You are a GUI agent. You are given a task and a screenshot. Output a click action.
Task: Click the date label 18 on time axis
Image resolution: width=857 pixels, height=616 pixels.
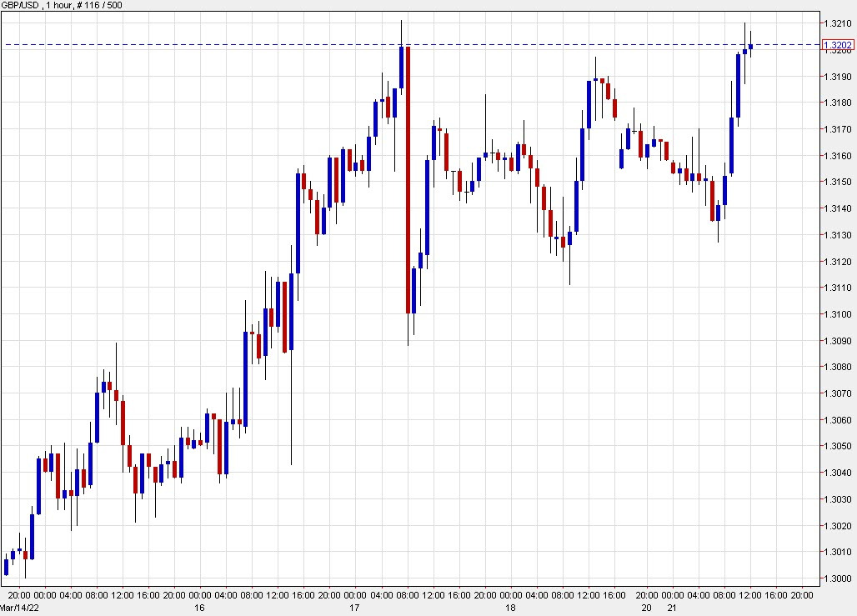coord(510,608)
